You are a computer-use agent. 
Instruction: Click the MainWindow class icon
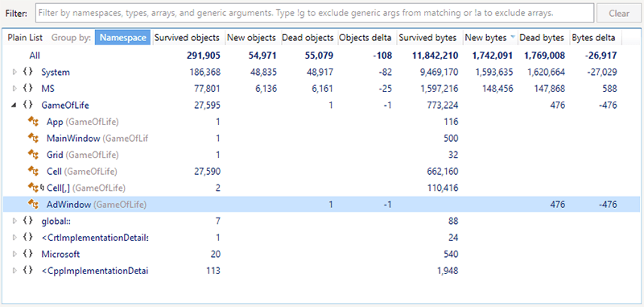(33, 138)
